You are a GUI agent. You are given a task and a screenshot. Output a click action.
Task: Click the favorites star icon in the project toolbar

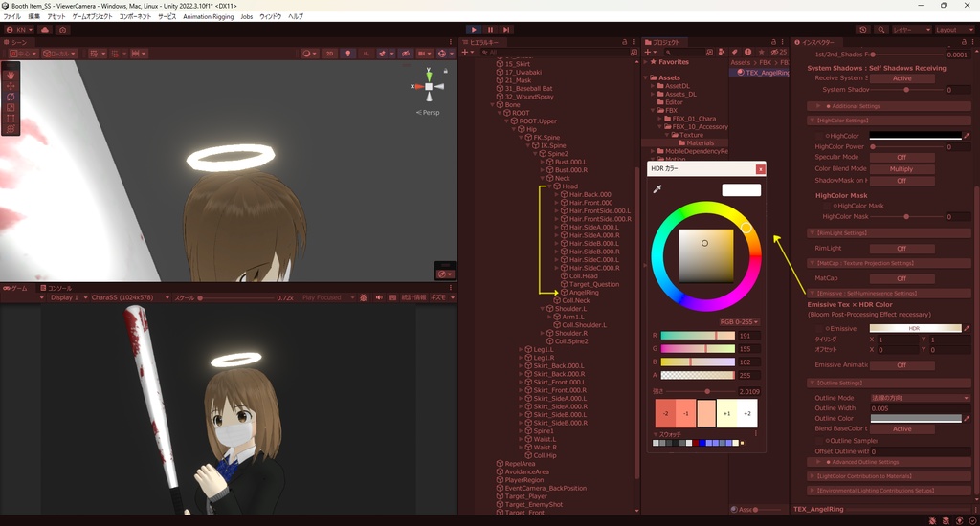(761, 53)
